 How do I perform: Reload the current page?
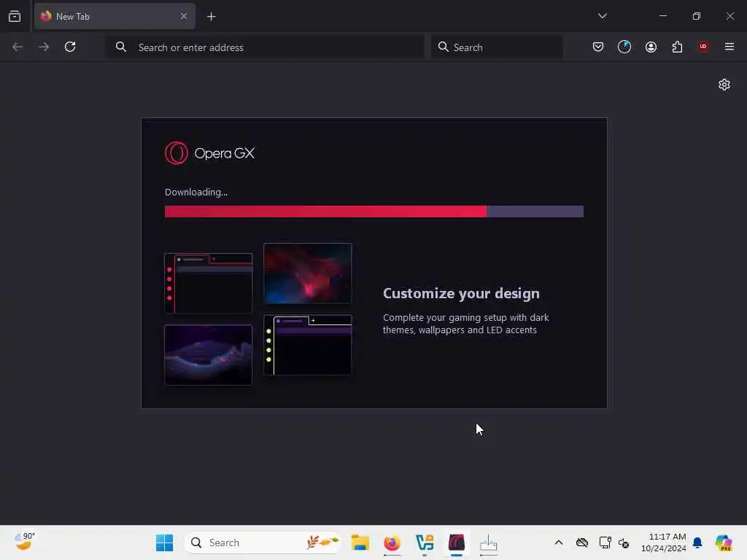[x=70, y=47]
